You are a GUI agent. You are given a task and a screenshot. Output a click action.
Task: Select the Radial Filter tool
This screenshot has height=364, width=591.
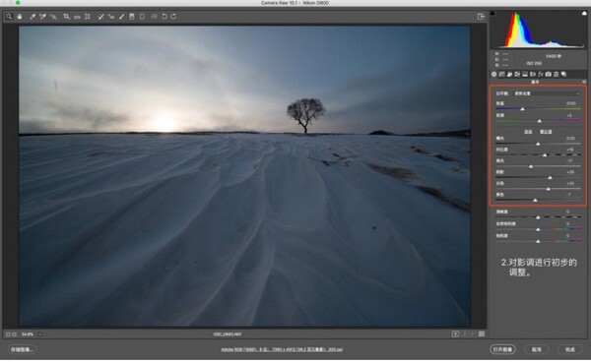[x=142, y=16]
